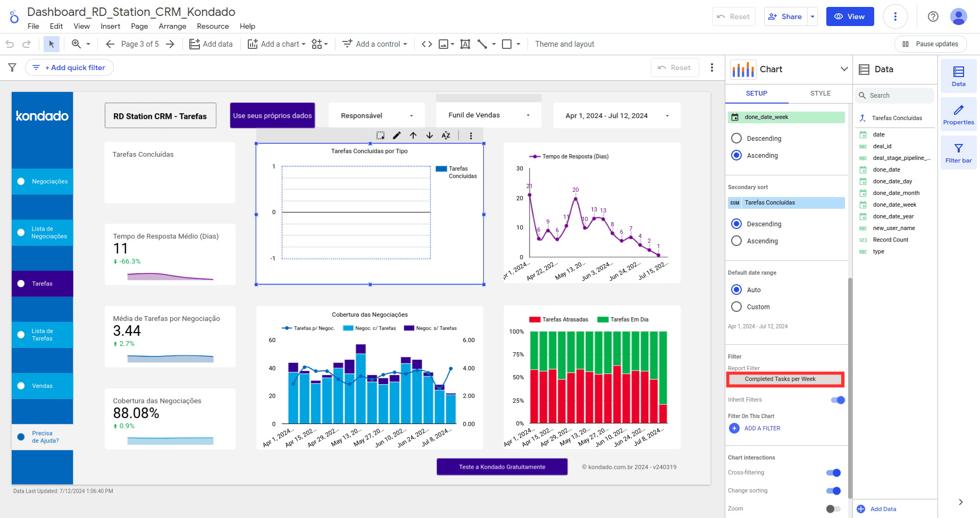Image resolution: width=980 pixels, height=518 pixels.
Task: Select Custom default date range
Action: (x=736, y=307)
